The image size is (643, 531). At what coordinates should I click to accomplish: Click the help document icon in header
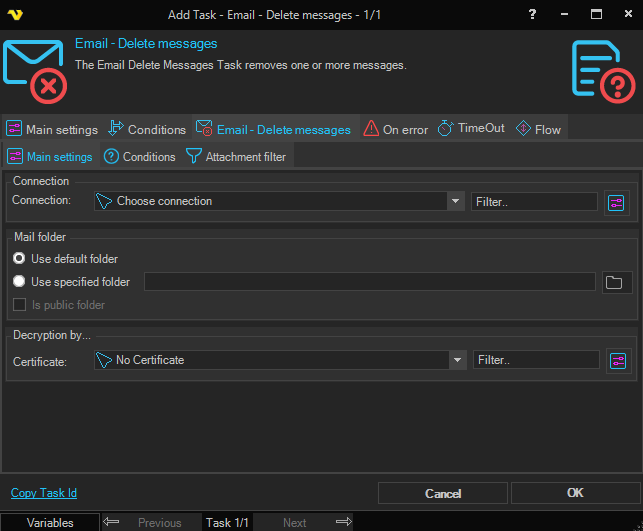coord(603,72)
